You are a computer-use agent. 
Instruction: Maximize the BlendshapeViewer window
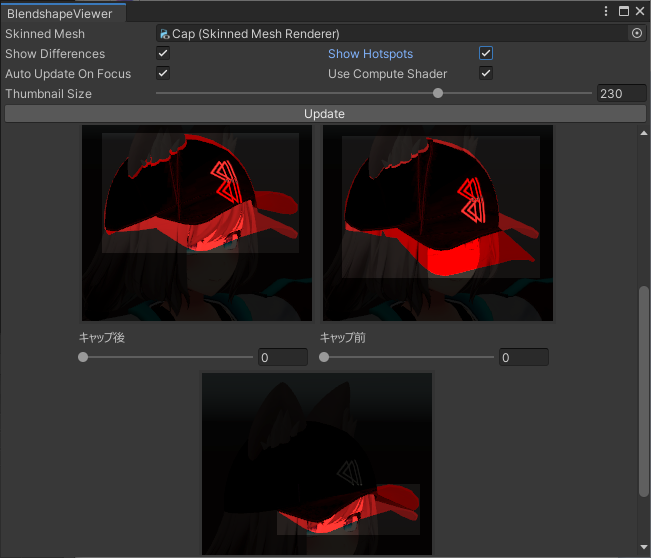click(x=624, y=11)
